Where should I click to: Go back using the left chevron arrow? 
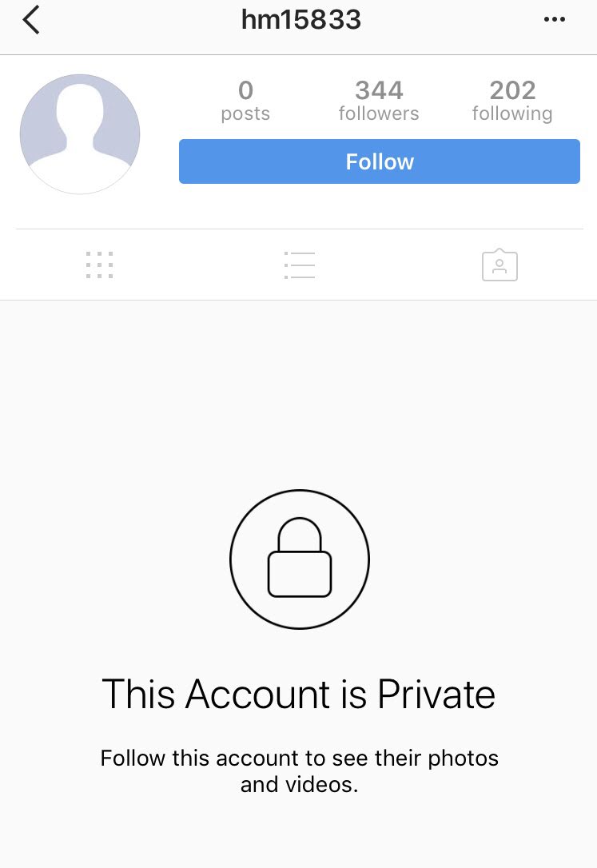coord(31,20)
